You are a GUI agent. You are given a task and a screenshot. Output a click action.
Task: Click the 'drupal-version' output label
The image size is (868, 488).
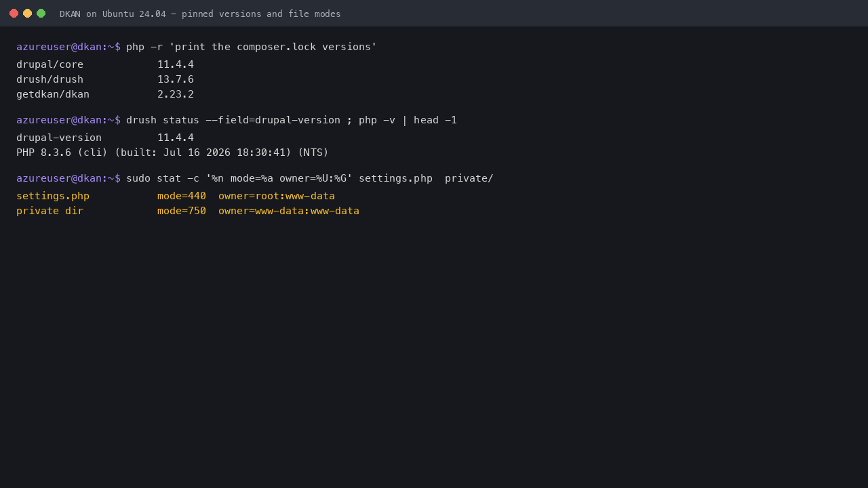click(x=59, y=138)
